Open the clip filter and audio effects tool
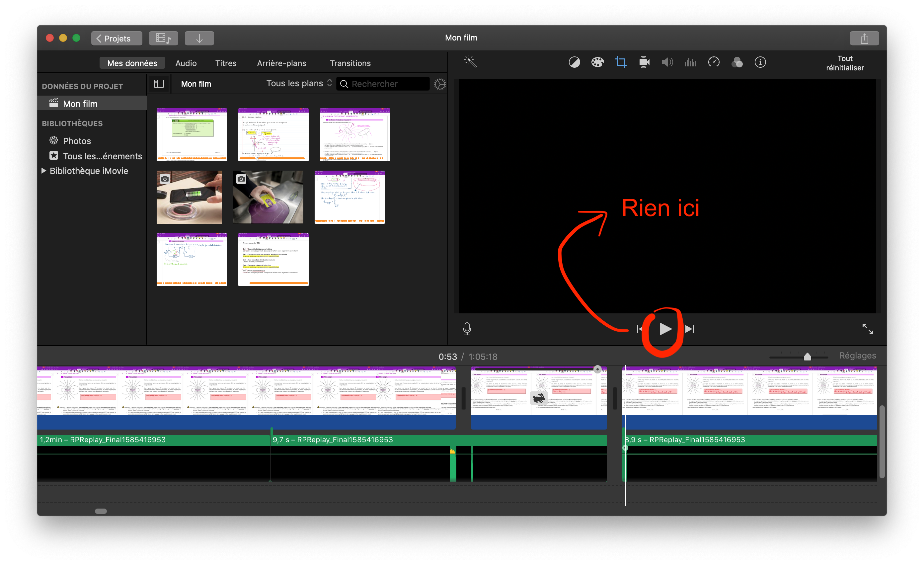The image size is (924, 565). pyautogui.click(x=737, y=62)
